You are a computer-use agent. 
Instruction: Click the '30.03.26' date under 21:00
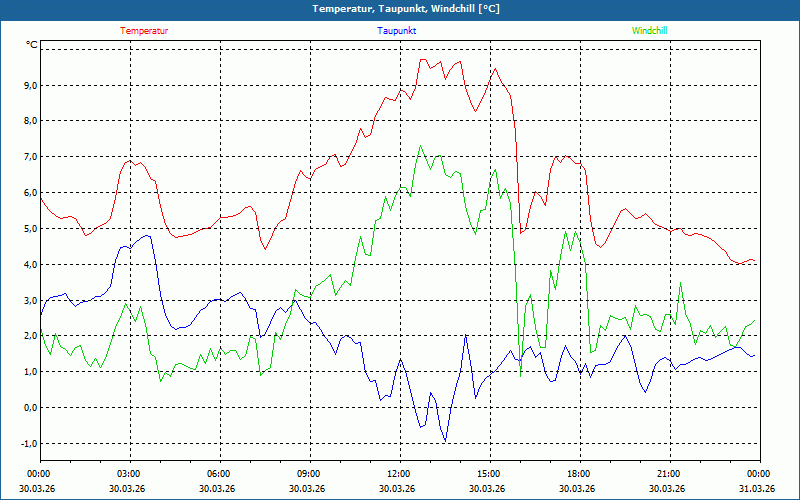click(x=667, y=488)
